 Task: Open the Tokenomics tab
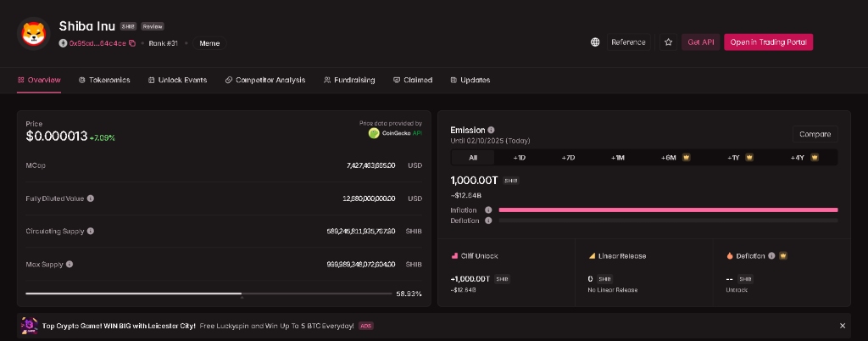click(x=104, y=80)
